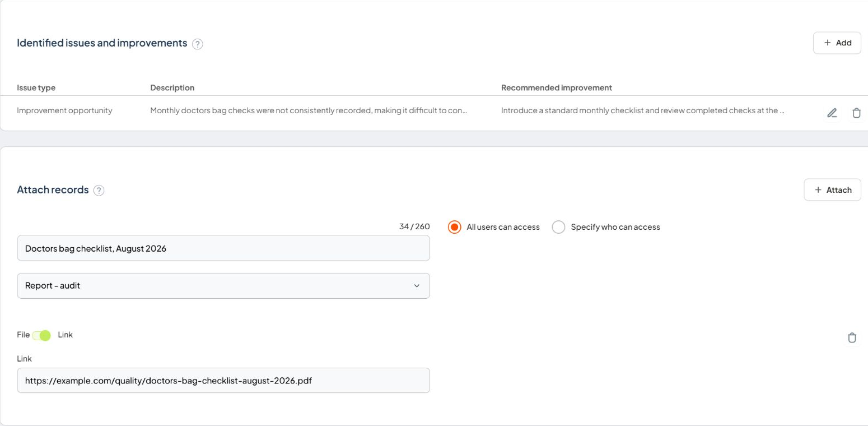Edit the Improvement opportunity issue row

832,113
